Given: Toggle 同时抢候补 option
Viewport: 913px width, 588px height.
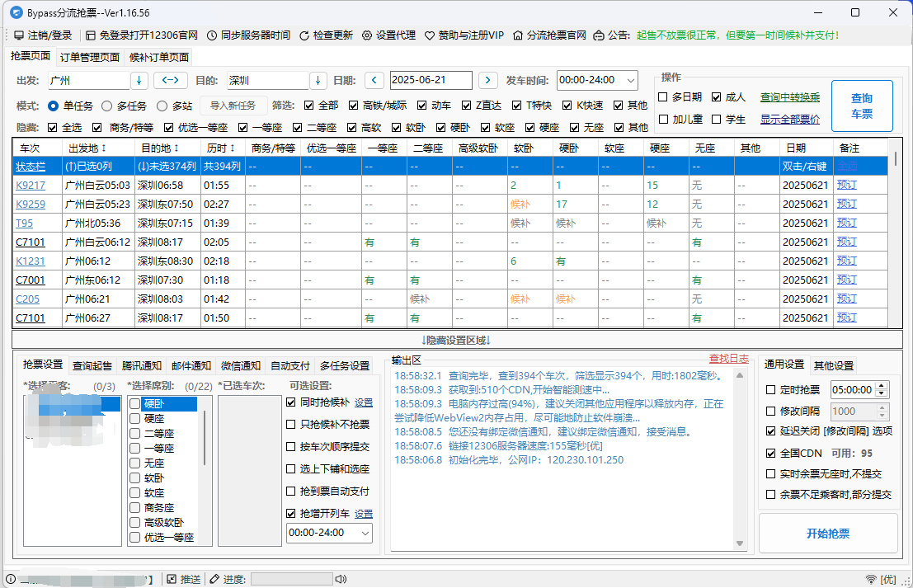Looking at the screenshot, I should tap(290, 402).
